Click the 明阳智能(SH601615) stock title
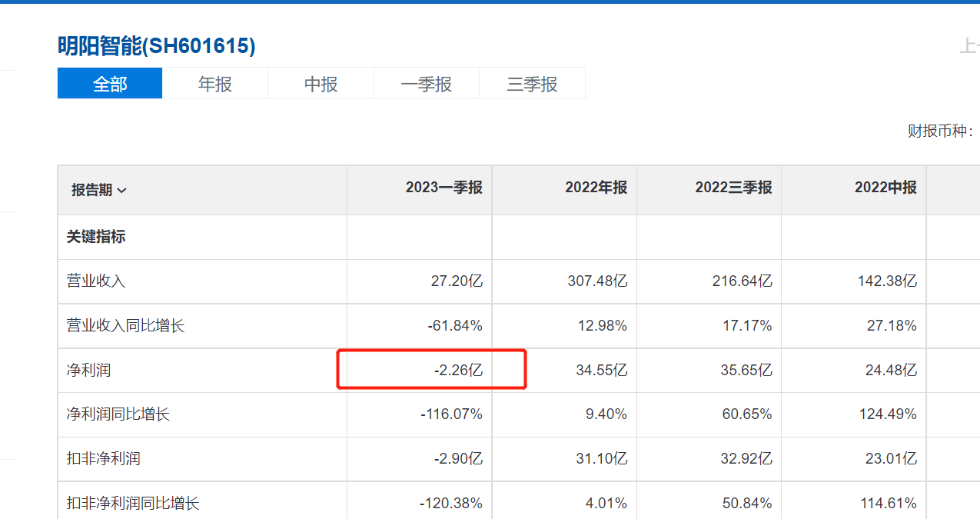This screenshot has height=519, width=980. point(157,46)
